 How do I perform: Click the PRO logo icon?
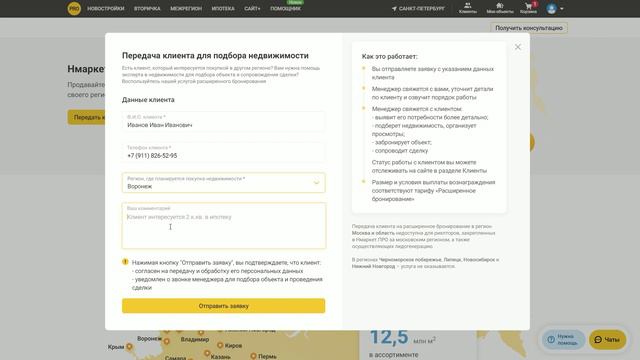tap(74, 8)
